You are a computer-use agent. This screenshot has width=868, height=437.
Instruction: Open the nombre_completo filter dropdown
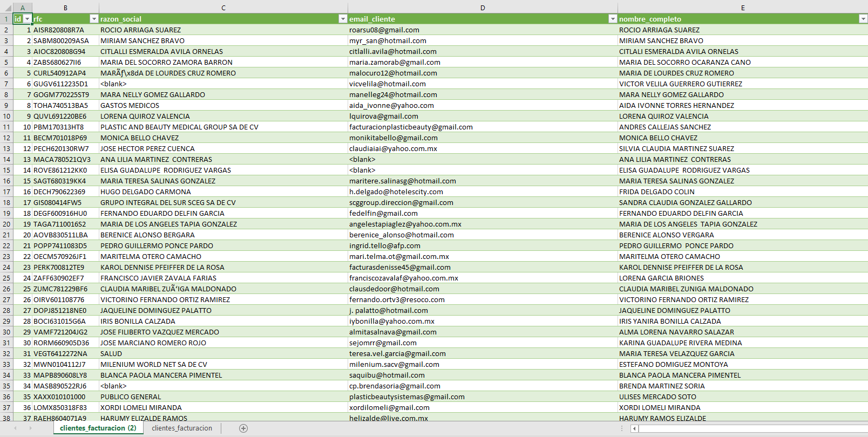(x=863, y=19)
